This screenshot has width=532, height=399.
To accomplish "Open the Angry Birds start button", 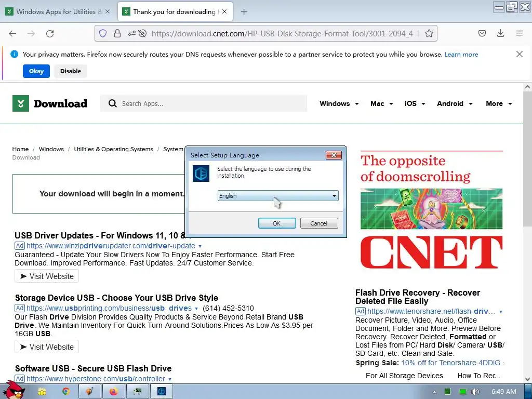I will click(x=14, y=391).
